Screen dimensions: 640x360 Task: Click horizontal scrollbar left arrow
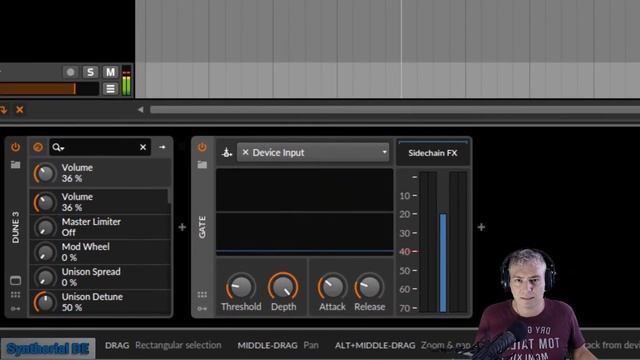click(140, 109)
